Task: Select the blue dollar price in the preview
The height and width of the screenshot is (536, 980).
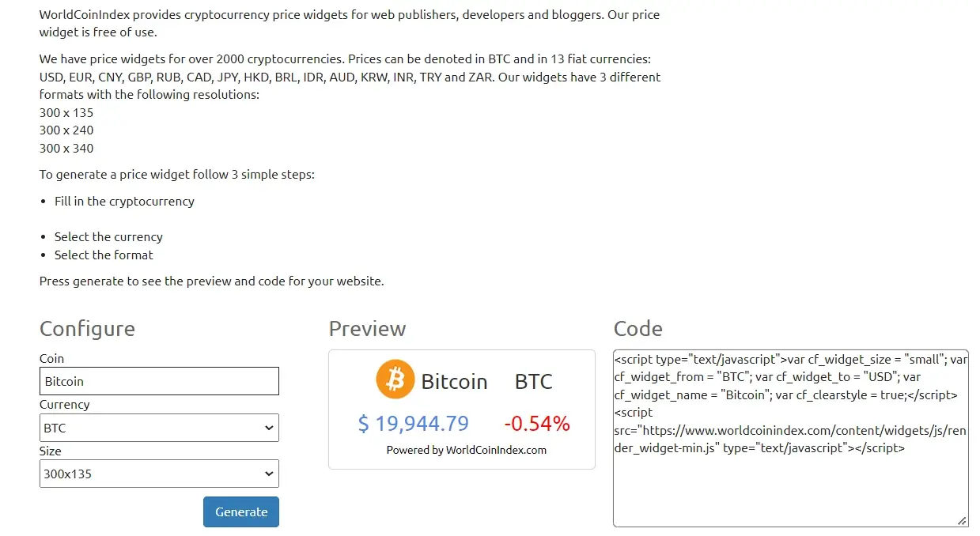Action: (x=413, y=424)
